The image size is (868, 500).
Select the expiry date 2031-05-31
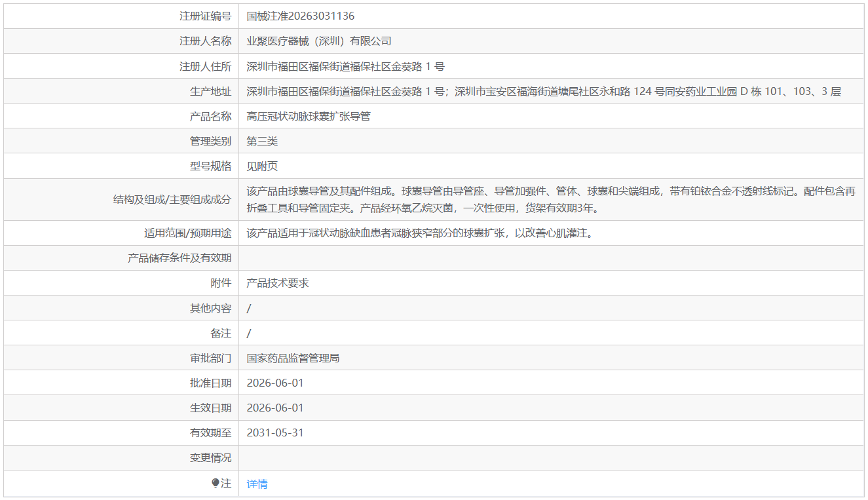tap(275, 433)
